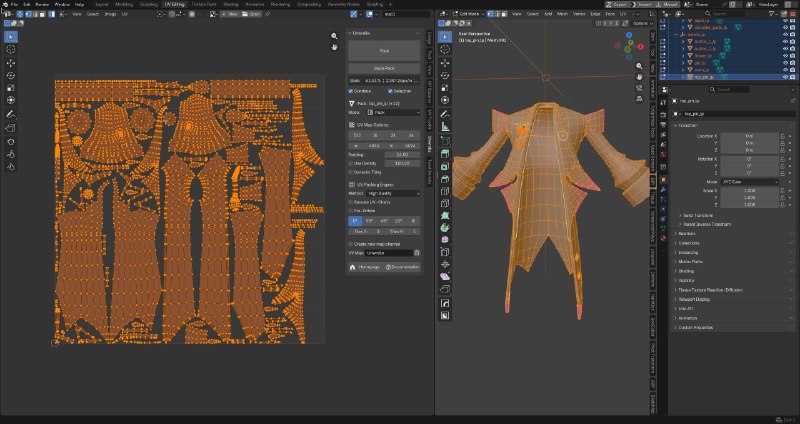Open the packing Method High Quality dropdown
Screen dimensions: 800x424
tap(393, 193)
